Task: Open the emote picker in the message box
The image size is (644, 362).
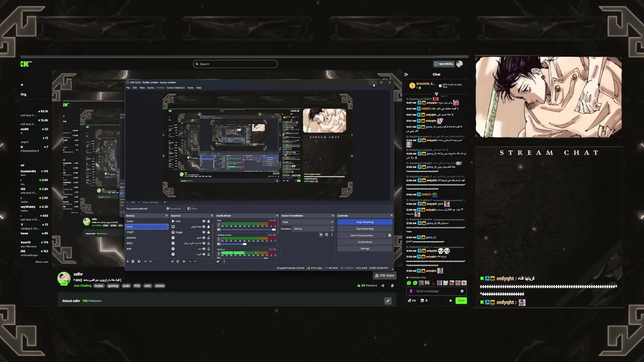Action: (x=462, y=291)
